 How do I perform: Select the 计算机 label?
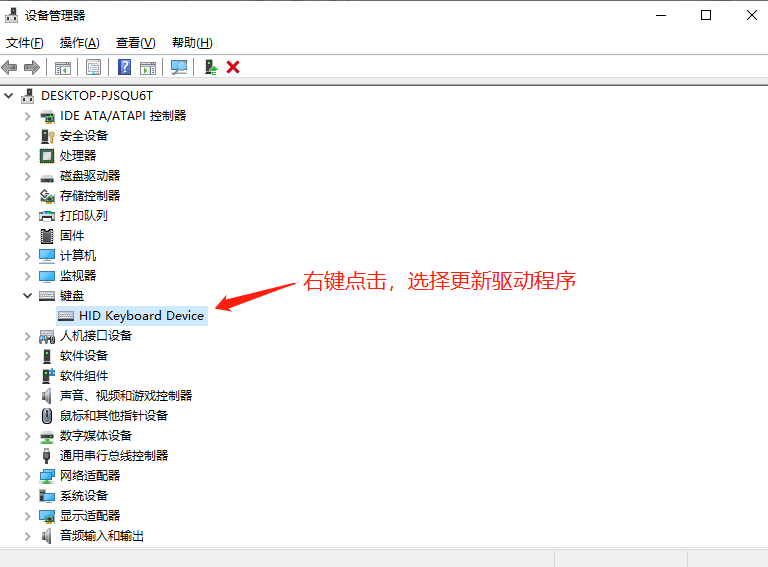tap(78, 256)
